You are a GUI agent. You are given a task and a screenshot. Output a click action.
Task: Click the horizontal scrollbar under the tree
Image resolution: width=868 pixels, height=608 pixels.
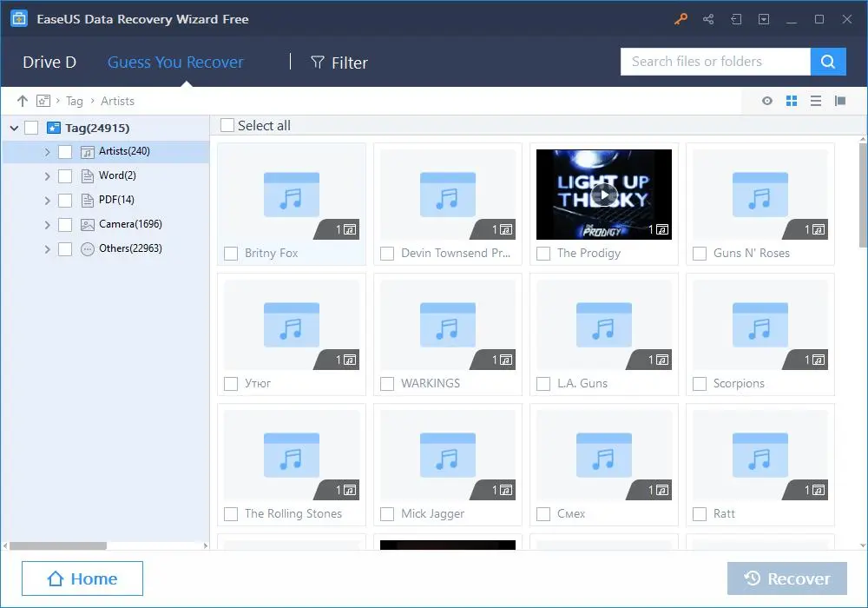tap(58, 546)
